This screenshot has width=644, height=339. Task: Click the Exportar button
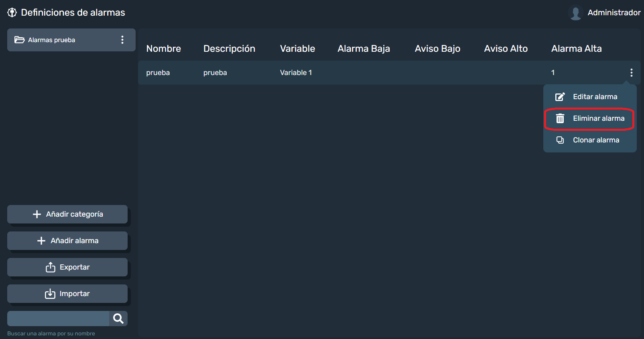click(x=67, y=267)
